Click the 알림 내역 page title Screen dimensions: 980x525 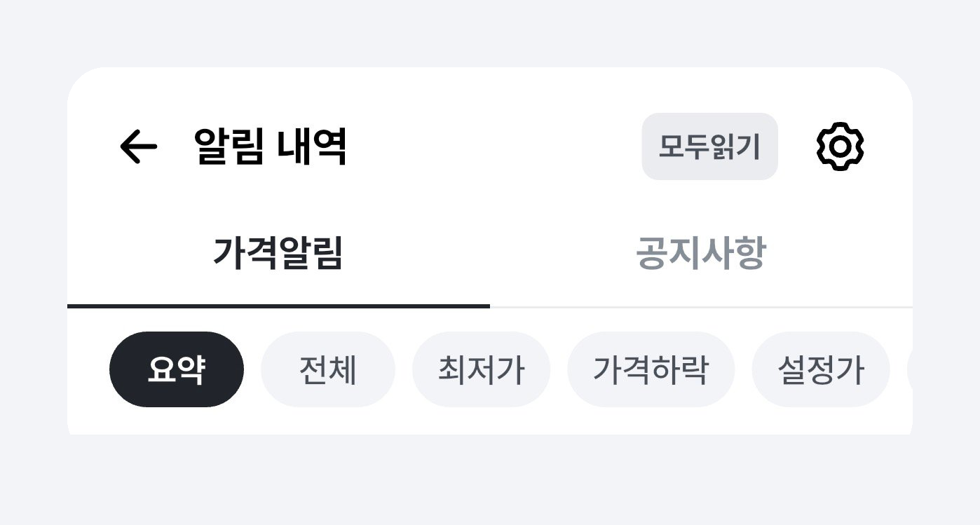click(270, 146)
